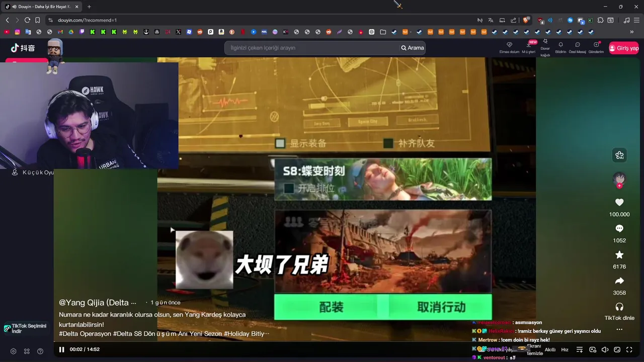The height and width of the screenshot is (362, 644).
Task: Open the creator's avatar beside the video
Action: [x=619, y=179]
